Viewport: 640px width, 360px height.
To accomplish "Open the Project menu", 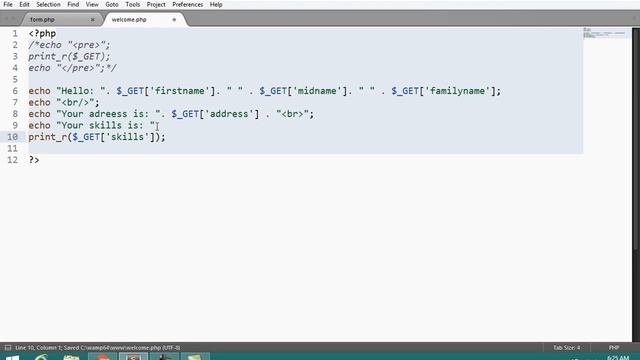I will [x=156, y=4].
